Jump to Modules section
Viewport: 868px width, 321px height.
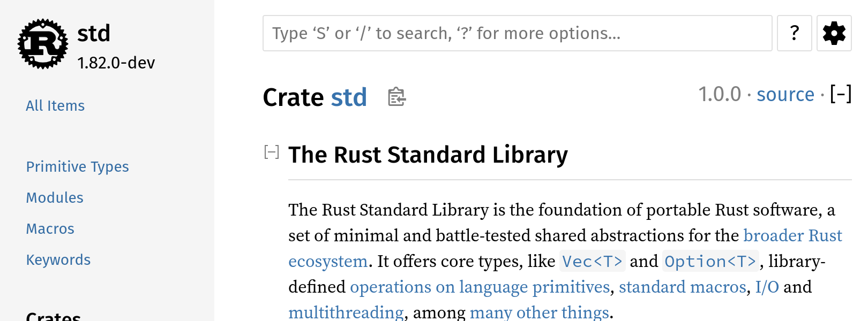pyautogui.click(x=55, y=198)
